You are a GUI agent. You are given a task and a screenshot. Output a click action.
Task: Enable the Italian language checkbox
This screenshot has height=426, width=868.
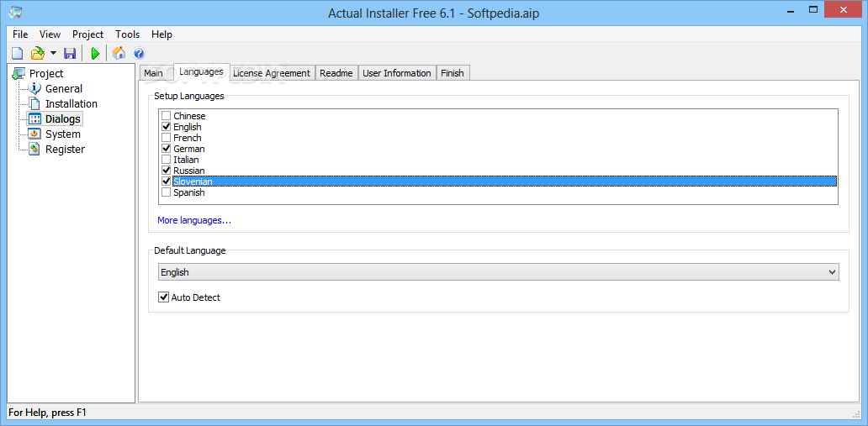(166, 160)
